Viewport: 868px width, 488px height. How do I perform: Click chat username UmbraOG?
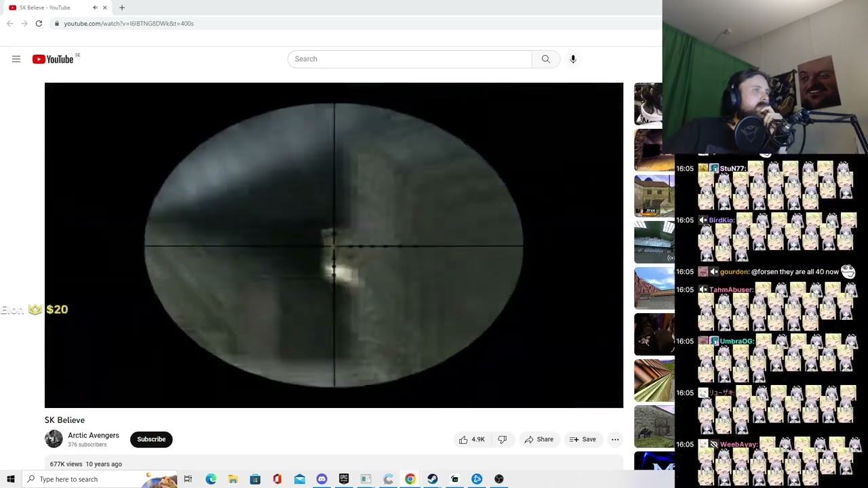[x=737, y=341]
